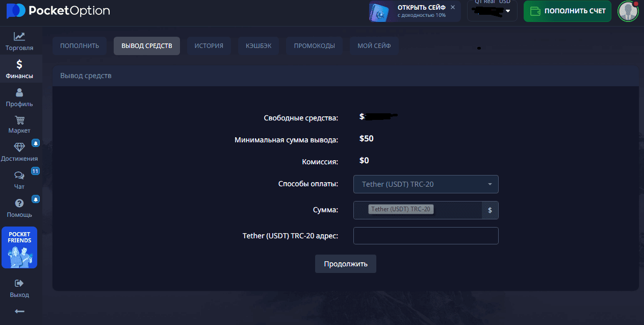Viewport: 644px width, 325px height.
Task: Click the ПОПОЛНИТЬ СЧЕТ green button
Action: pos(568,11)
